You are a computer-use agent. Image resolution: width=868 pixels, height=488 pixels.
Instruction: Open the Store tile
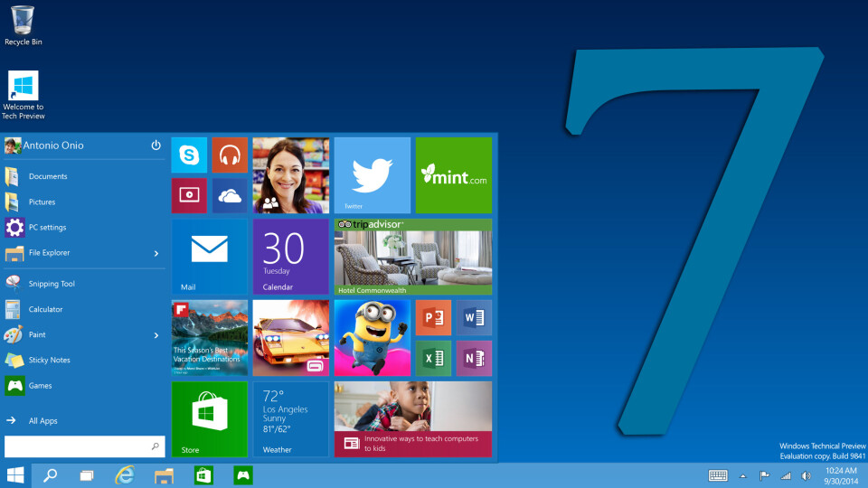click(209, 419)
